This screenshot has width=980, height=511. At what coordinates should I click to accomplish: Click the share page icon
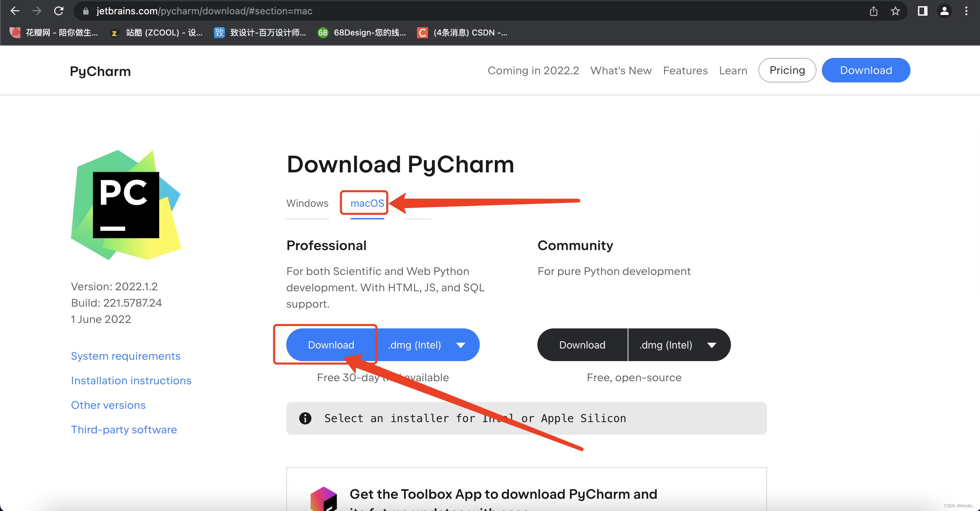873,11
